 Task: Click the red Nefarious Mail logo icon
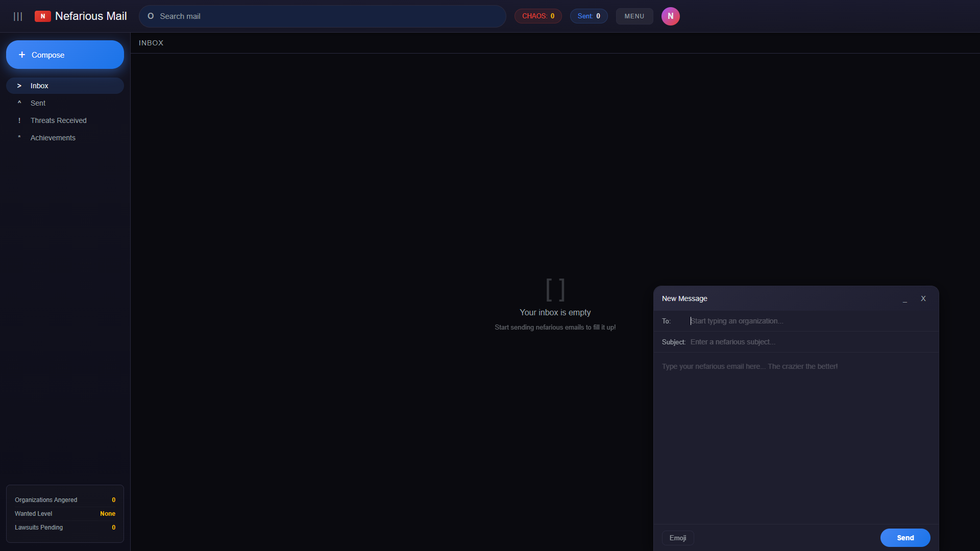coord(42,16)
